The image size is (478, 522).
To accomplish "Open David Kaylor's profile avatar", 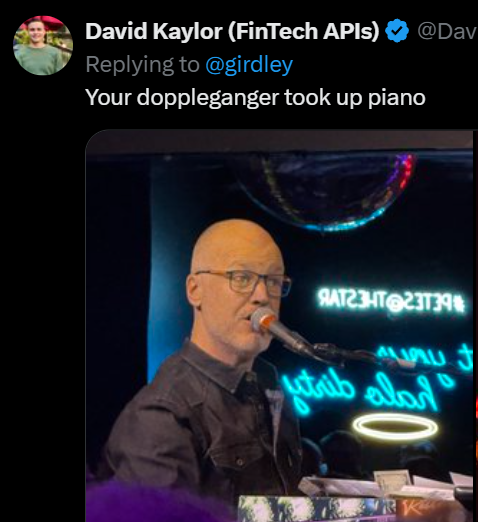I will [x=43, y=45].
